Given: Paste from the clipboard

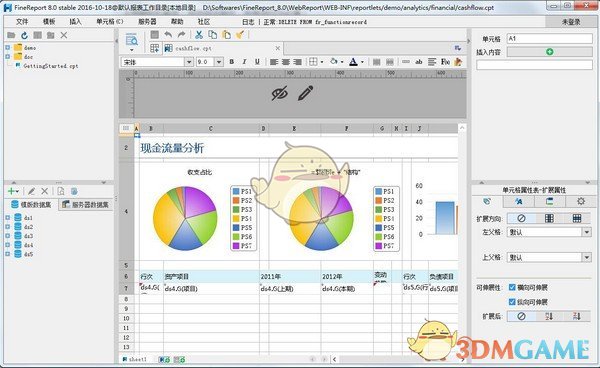Looking at the screenshot, I should click(x=227, y=35).
